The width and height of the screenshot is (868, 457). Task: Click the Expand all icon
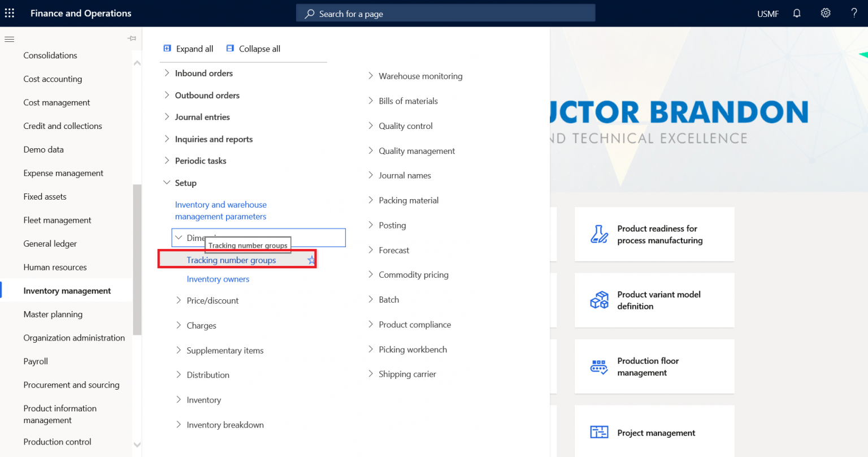tap(167, 48)
